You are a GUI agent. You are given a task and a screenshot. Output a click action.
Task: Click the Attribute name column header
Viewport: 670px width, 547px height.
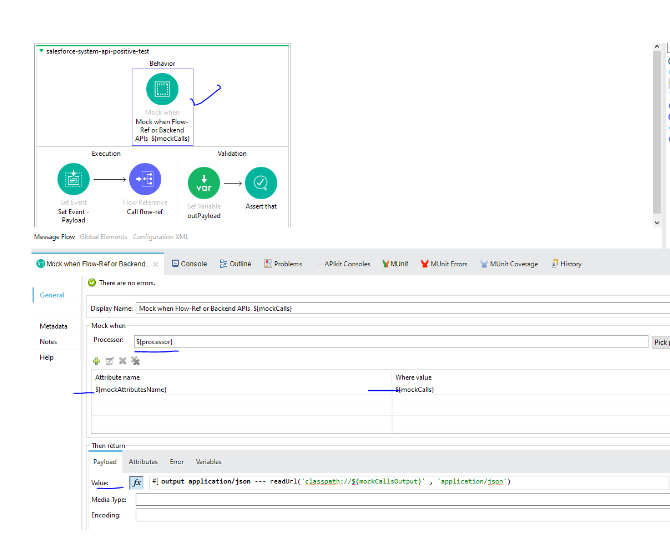118,377
